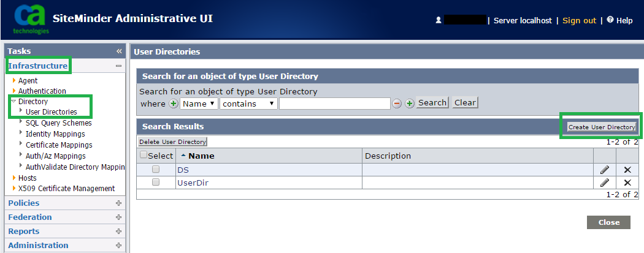
Task: Check the box for UserDir row
Action: click(x=156, y=183)
